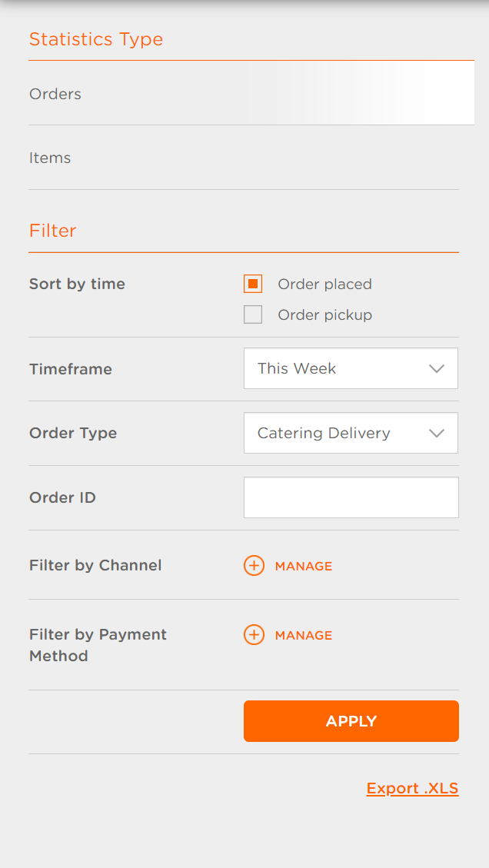The image size is (489, 868).
Task: Click the plus icon beside Filter by Channel
Action: click(254, 565)
